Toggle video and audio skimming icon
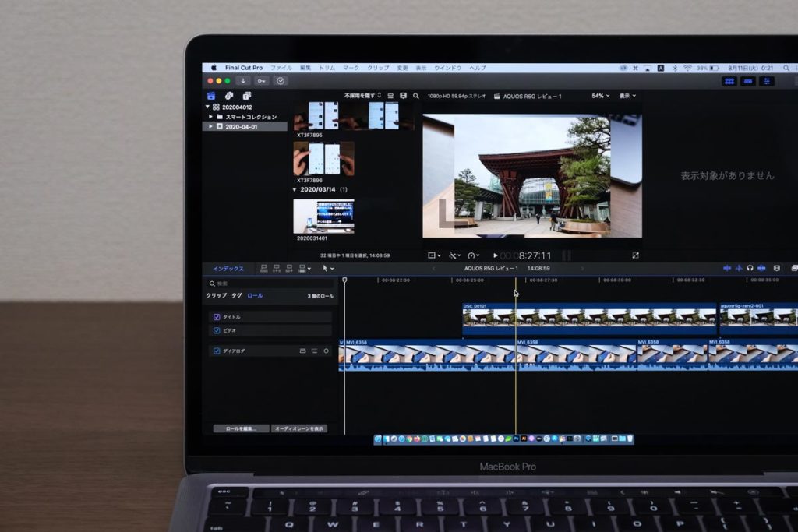The width and height of the screenshot is (798, 532). click(x=727, y=268)
